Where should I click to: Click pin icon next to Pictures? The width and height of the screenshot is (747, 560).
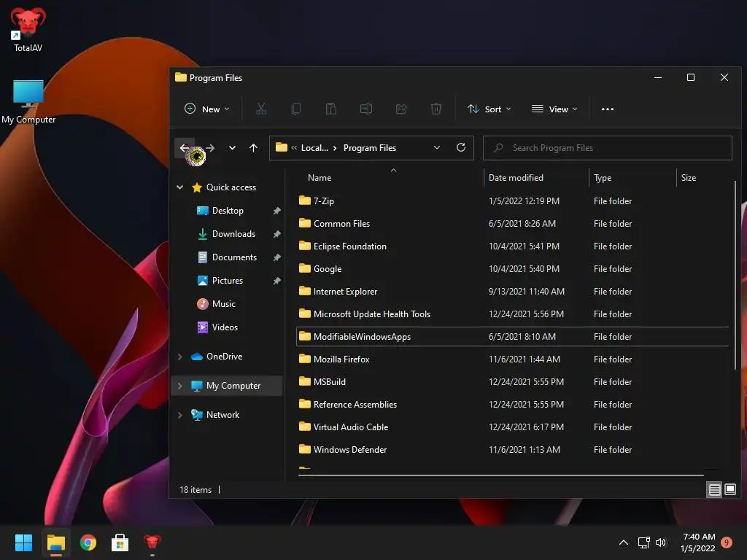pyautogui.click(x=276, y=281)
